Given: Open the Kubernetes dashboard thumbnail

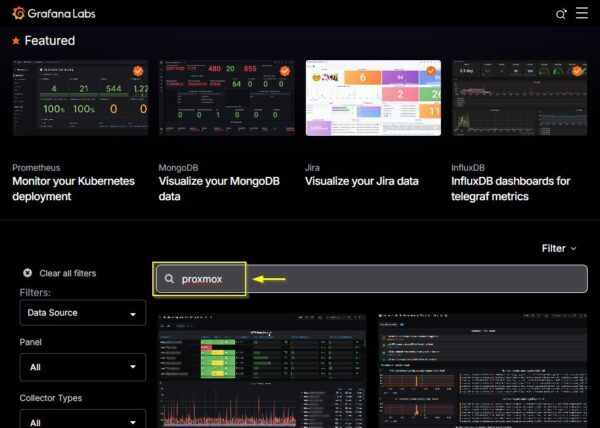Looking at the screenshot, I should [x=80, y=98].
